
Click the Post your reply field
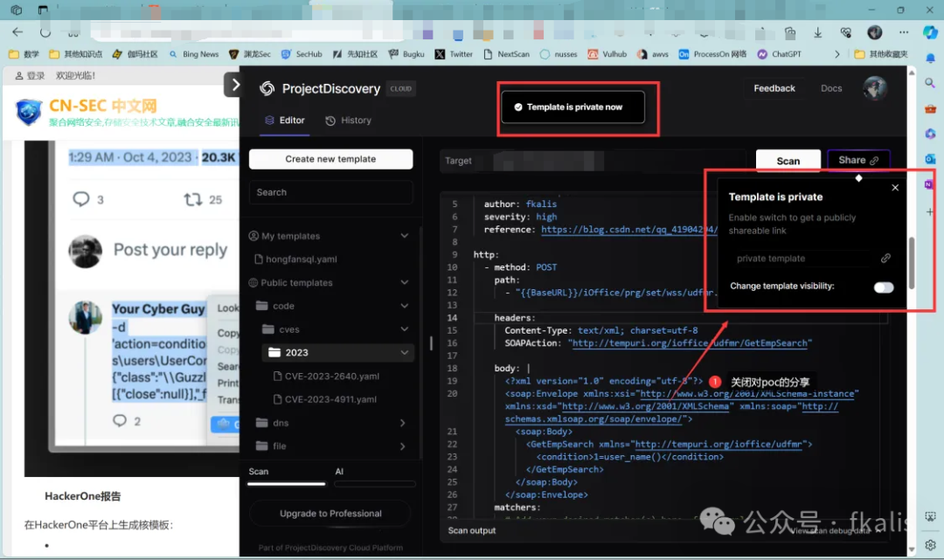click(170, 250)
